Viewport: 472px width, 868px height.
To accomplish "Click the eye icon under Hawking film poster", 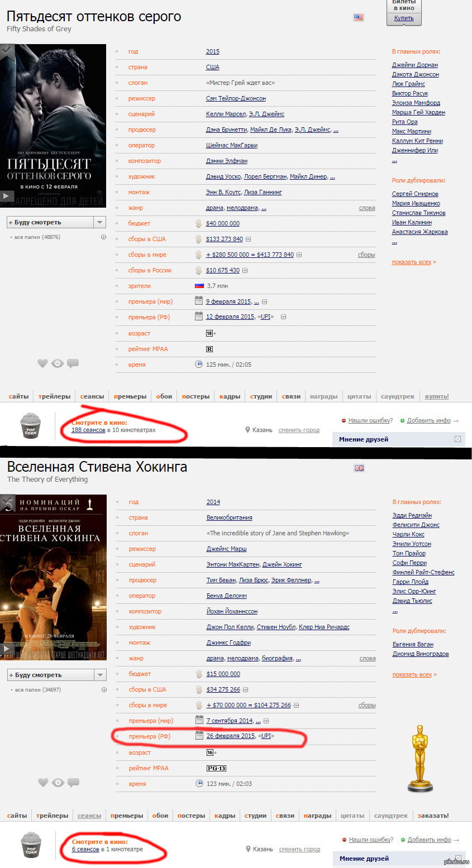I will tap(58, 783).
